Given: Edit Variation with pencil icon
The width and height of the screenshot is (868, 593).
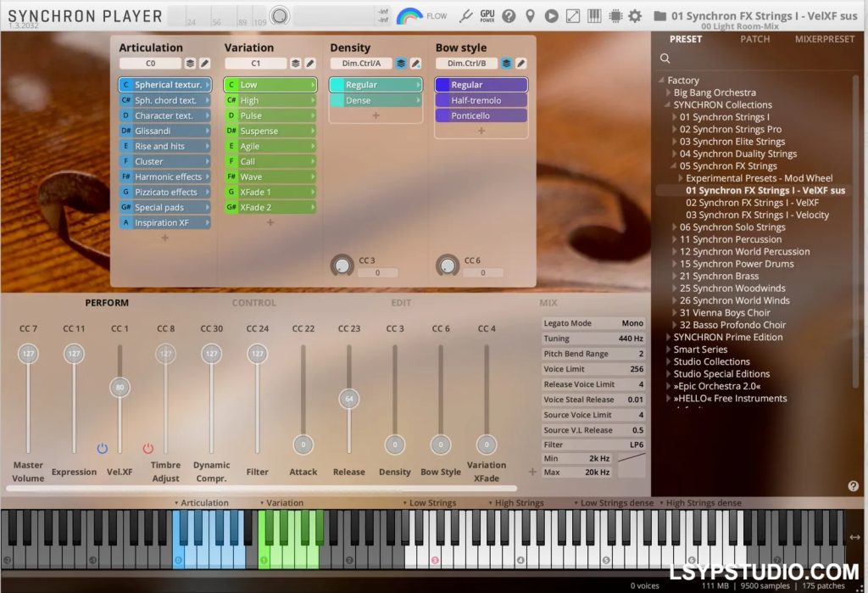Looking at the screenshot, I should tap(310, 63).
